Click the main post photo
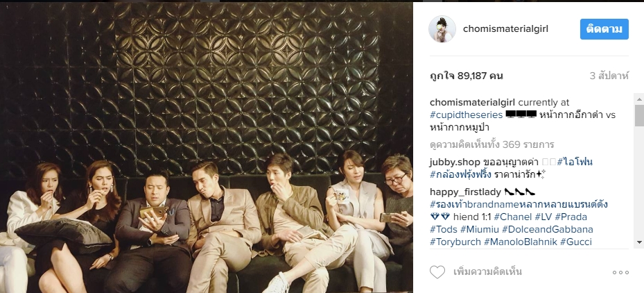The image size is (644, 293). 206,147
